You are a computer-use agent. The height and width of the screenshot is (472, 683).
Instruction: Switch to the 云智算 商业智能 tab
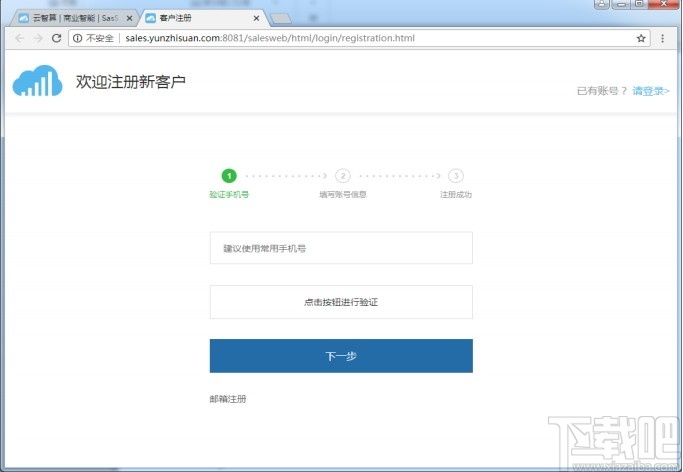click(74, 18)
